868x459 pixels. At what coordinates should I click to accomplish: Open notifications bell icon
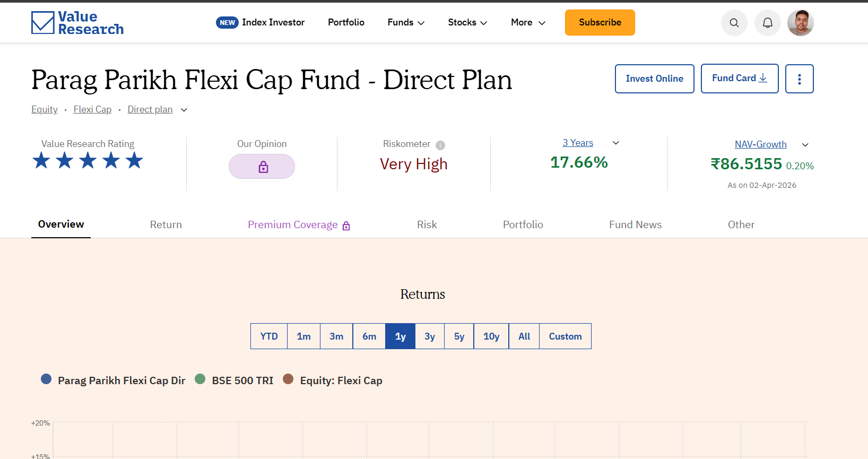(767, 23)
